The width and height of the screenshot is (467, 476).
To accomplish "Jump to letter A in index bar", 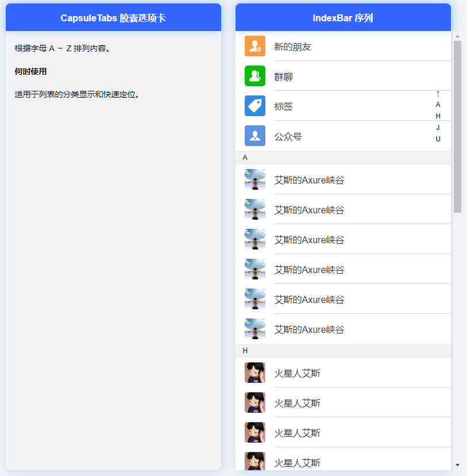I will (x=438, y=105).
